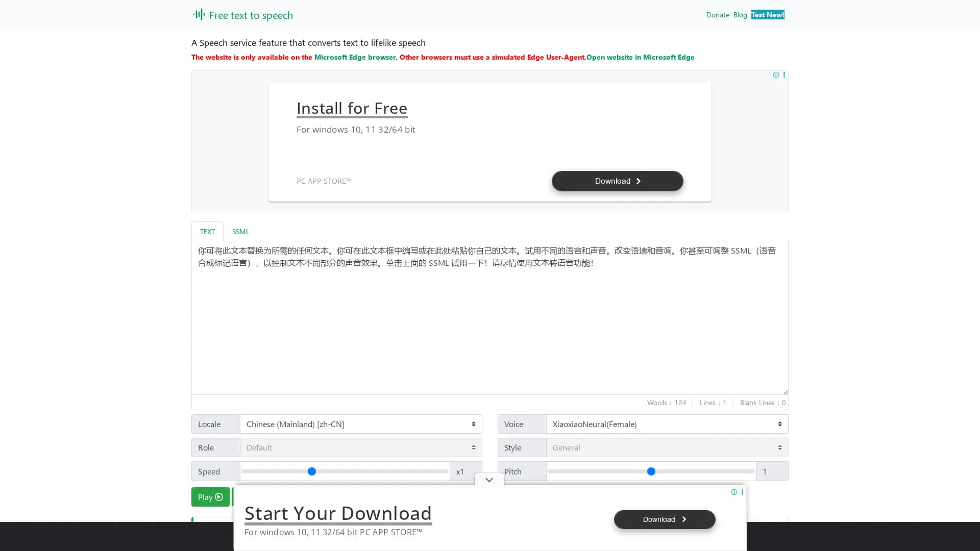This screenshot has height=551, width=980.
Task: Collapse the bottom ad with chevron
Action: 489,480
